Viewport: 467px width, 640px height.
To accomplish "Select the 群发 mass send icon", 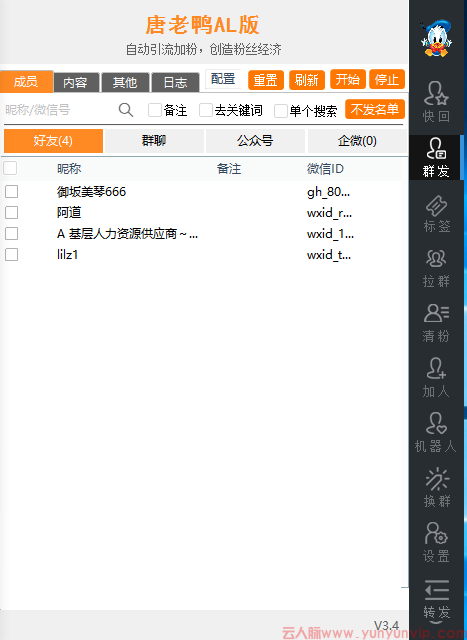I will point(436,158).
